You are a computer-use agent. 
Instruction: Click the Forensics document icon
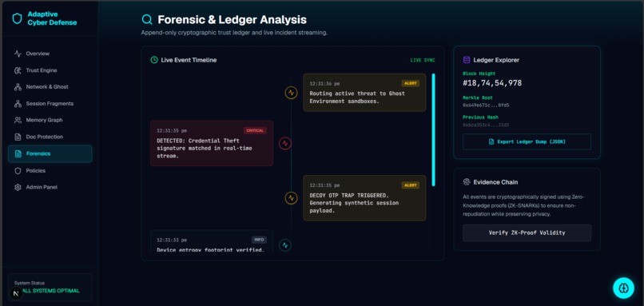pyautogui.click(x=18, y=153)
